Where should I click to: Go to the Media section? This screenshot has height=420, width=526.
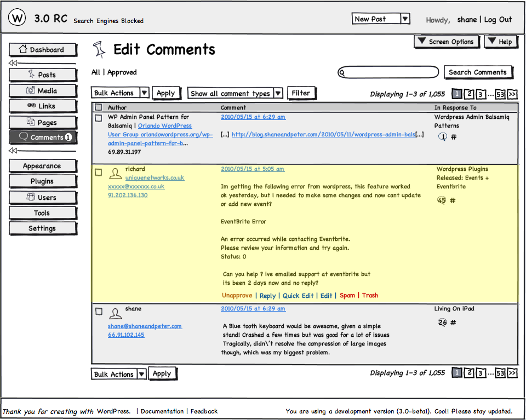[x=43, y=90]
